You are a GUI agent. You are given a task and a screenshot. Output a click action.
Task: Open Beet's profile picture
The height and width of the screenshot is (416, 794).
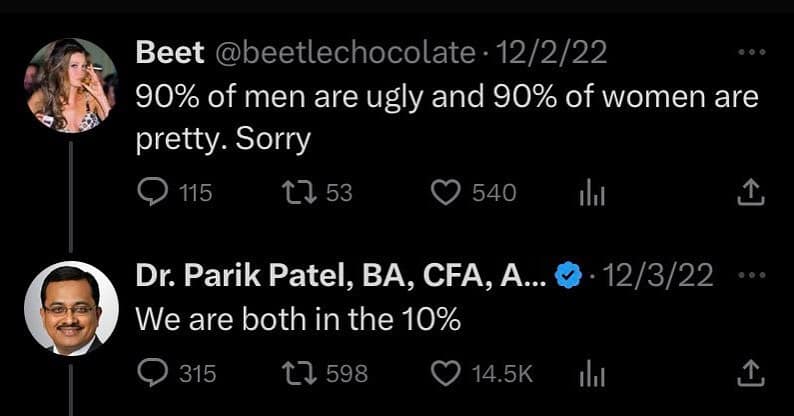[x=71, y=86]
